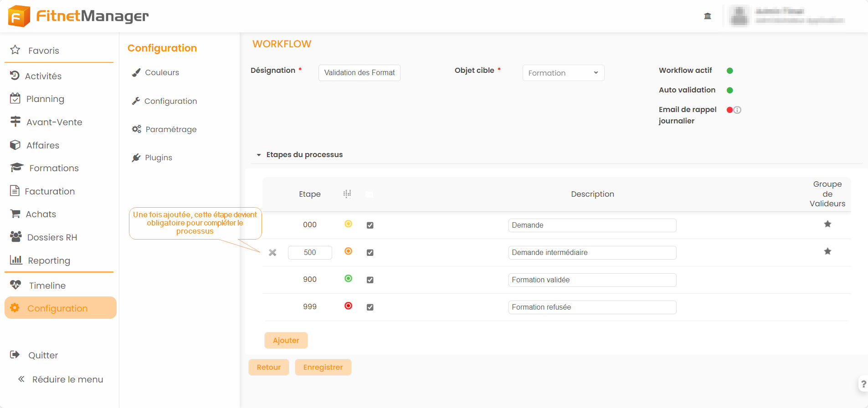Screen dimensions: 868x408
Task: Click the Ajouter button
Action: (286, 340)
